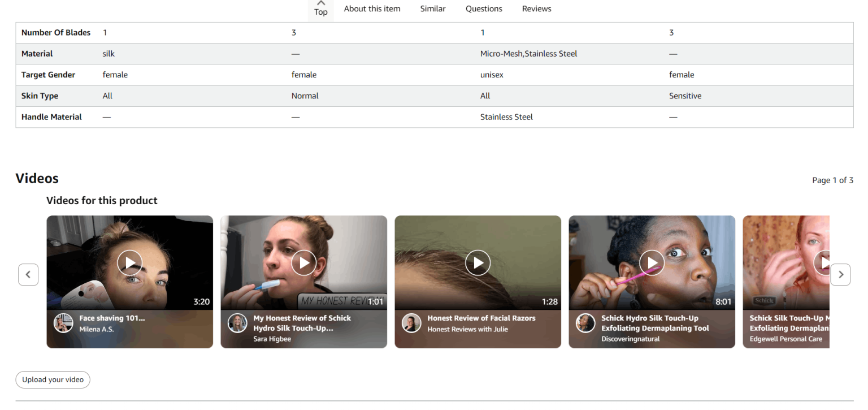The width and height of the screenshot is (868, 410).
Task: Click Discoveringnatural's profile avatar
Action: pyautogui.click(x=585, y=323)
